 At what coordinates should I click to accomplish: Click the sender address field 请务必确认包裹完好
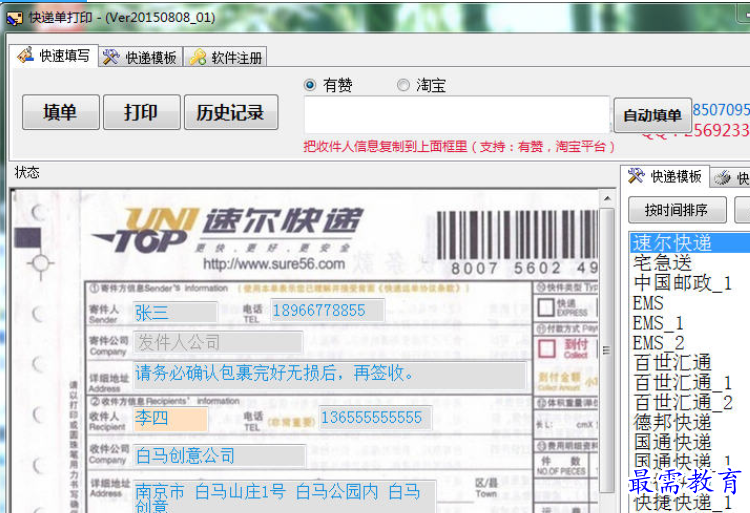[x=330, y=374]
